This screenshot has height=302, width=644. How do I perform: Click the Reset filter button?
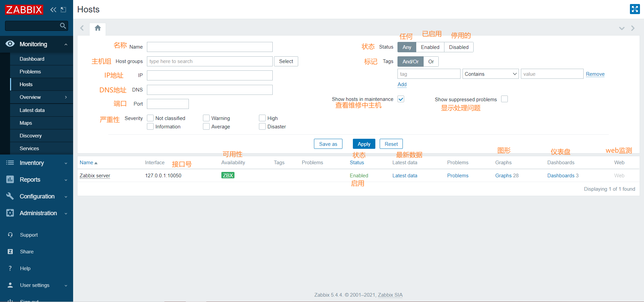tap(391, 144)
